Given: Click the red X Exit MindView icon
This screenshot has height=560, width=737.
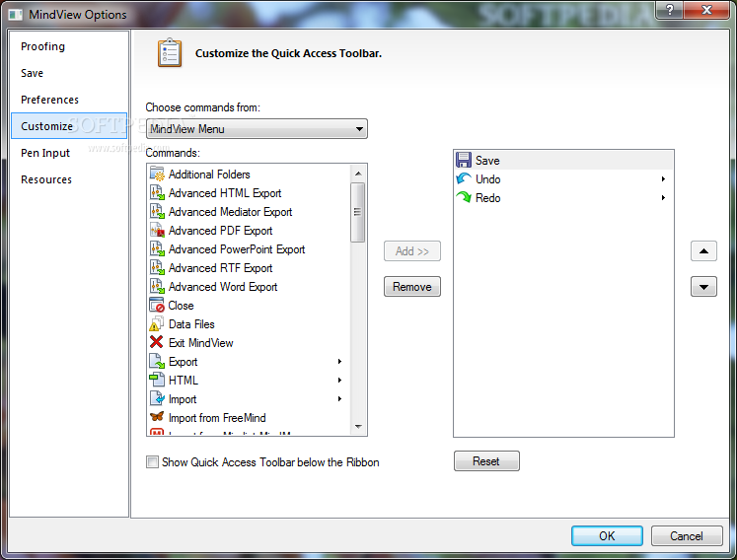Looking at the screenshot, I should click(157, 342).
